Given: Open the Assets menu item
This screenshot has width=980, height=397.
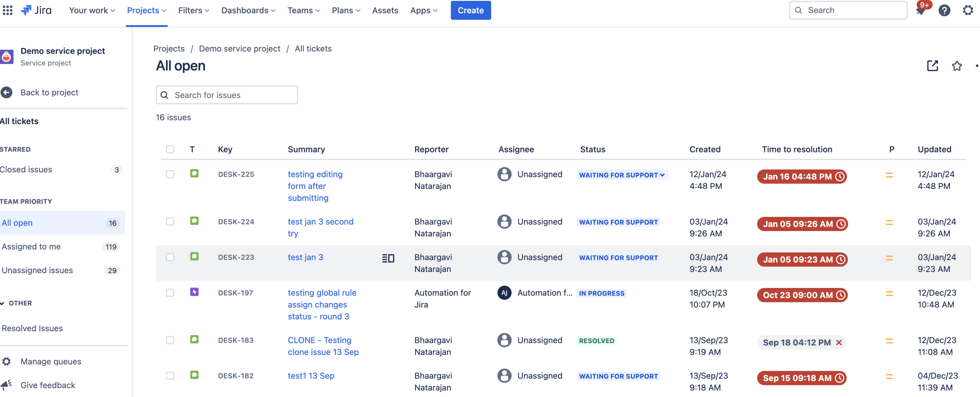Looking at the screenshot, I should [x=385, y=10].
